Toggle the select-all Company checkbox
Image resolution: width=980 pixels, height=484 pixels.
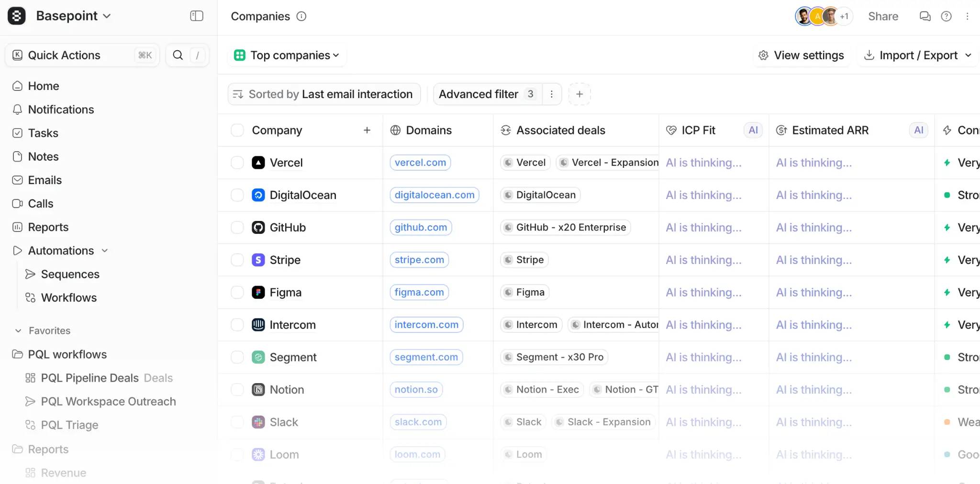(237, 130)
